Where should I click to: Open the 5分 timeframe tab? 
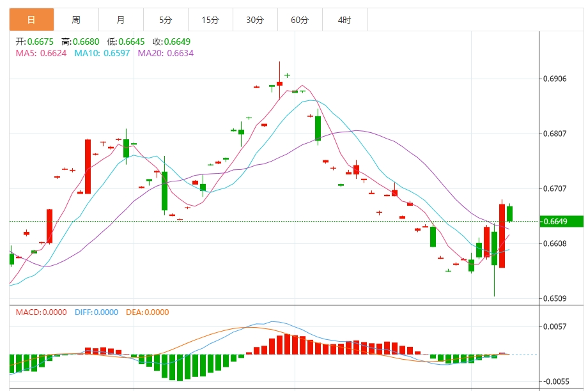[166, 20]
